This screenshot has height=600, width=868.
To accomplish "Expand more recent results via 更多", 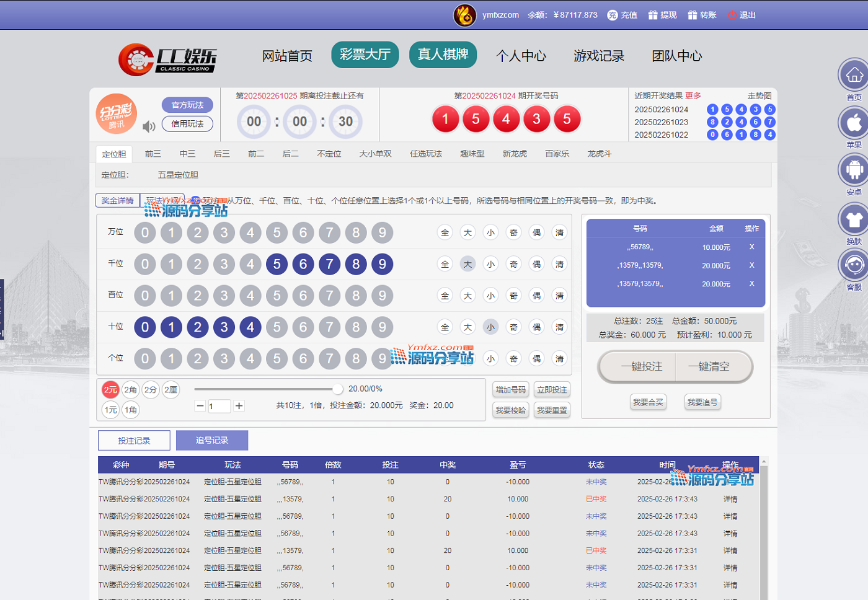I will [x=693, y=95].
